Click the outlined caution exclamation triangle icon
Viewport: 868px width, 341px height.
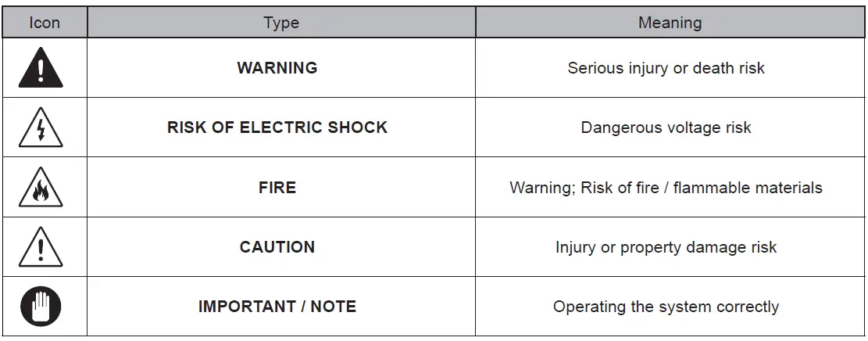coord(41,249)
